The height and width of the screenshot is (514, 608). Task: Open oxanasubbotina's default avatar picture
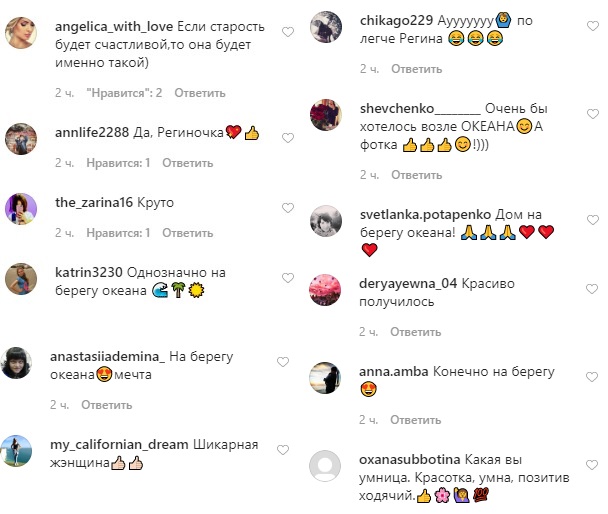point(325,466)
